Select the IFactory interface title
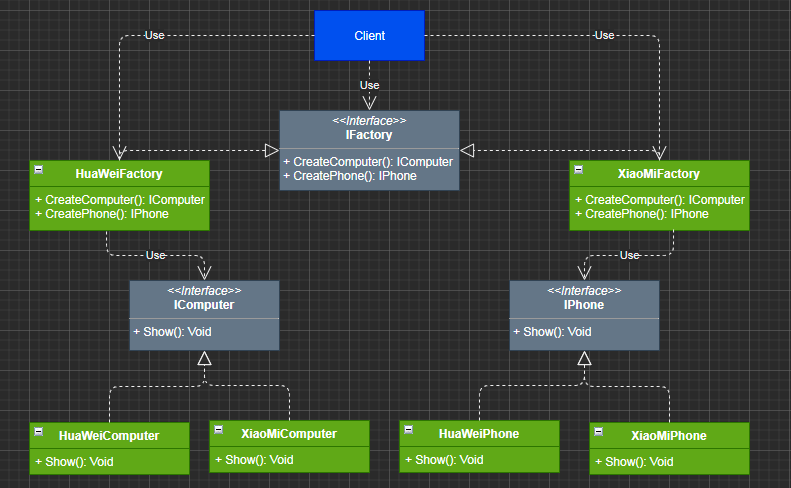This screenshot has height=488, width=791. [x=369, y=135]
